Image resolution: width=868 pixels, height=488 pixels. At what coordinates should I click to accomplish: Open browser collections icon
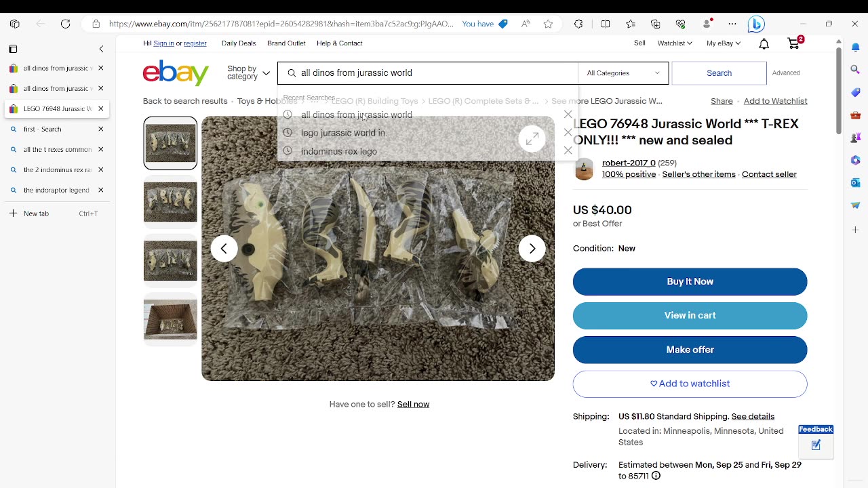coord(656,24)
